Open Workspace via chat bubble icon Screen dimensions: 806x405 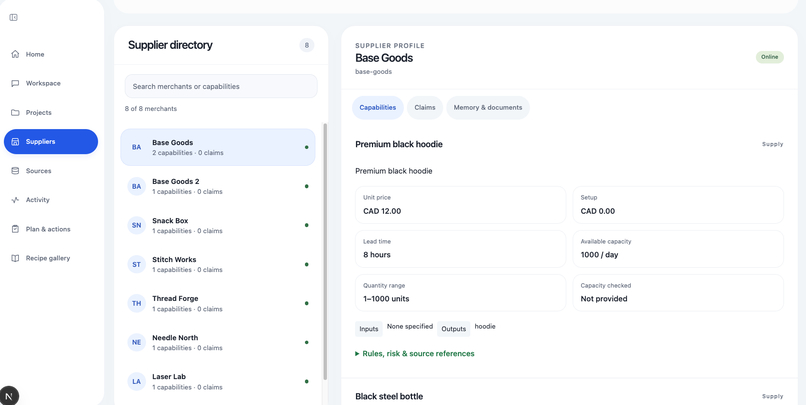[15, 83]
